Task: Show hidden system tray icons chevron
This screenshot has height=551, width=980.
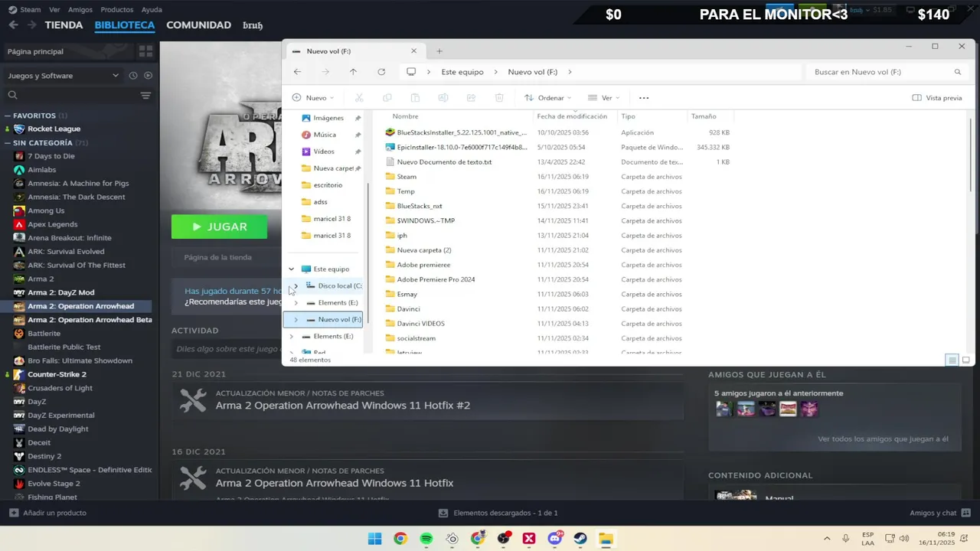Action: (x=827, y=539)
